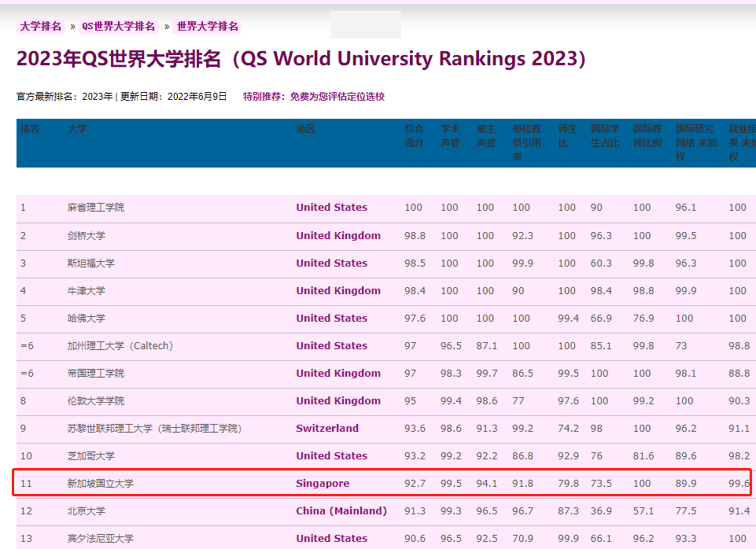This screenshot has height=549, width=756.
Task: Open United Kingdom link in 剑桥大学 row
Action: point(338,236)
